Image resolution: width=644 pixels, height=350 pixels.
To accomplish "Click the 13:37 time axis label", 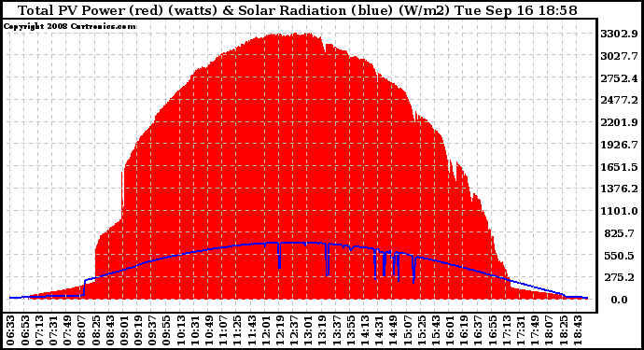I will [x=336, y=329].
